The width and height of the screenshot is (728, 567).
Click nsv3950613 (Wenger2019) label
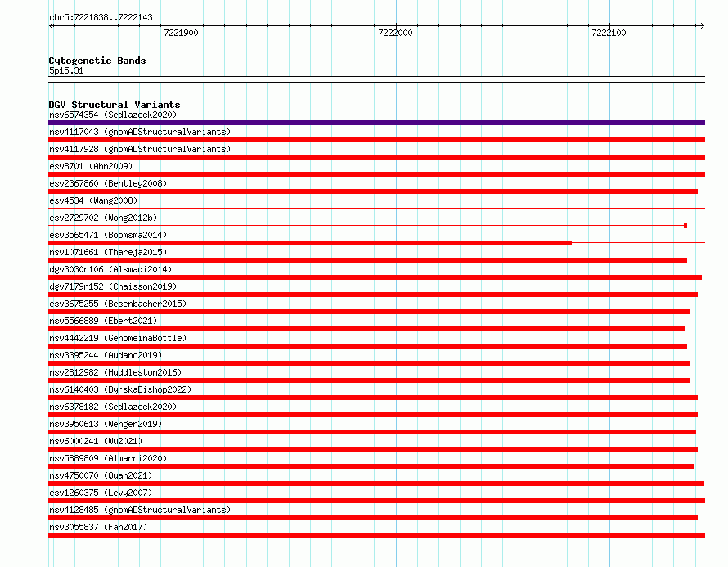106,424
